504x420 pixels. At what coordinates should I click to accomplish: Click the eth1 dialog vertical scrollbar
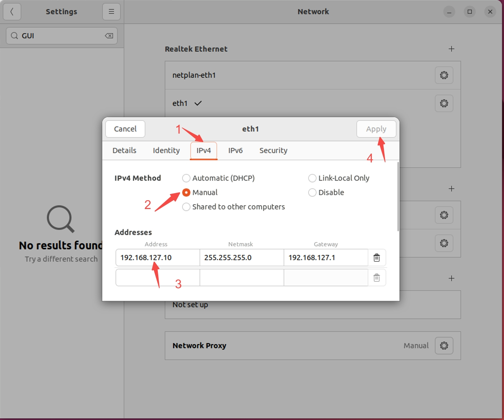pyautogui.click(x=398, y=197)
